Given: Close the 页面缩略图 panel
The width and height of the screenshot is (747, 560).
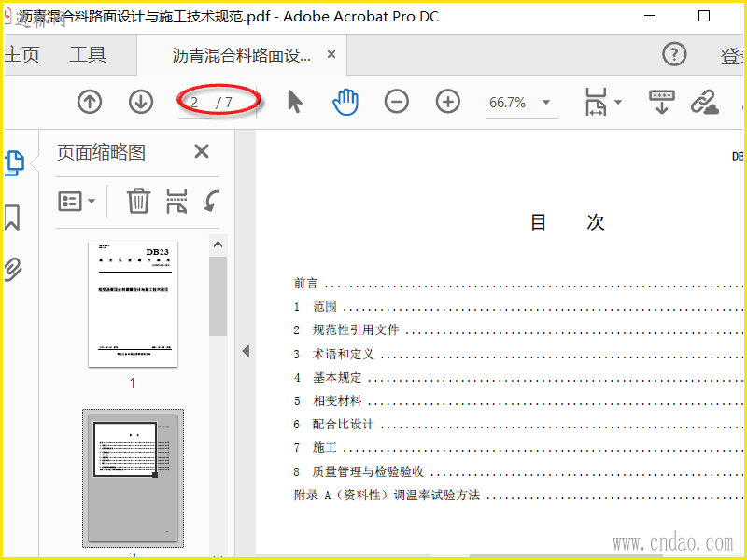Looking at the screenshot, I should pyautogui.click(x=202, y=152).
